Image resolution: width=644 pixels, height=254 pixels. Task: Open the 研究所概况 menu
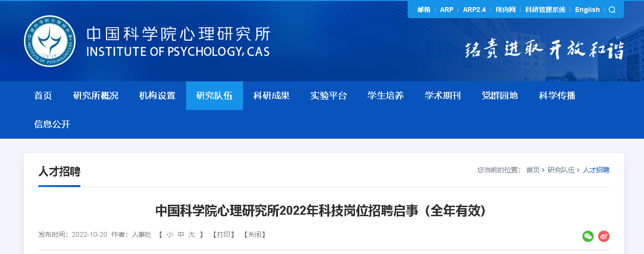(x=96, y=96)
